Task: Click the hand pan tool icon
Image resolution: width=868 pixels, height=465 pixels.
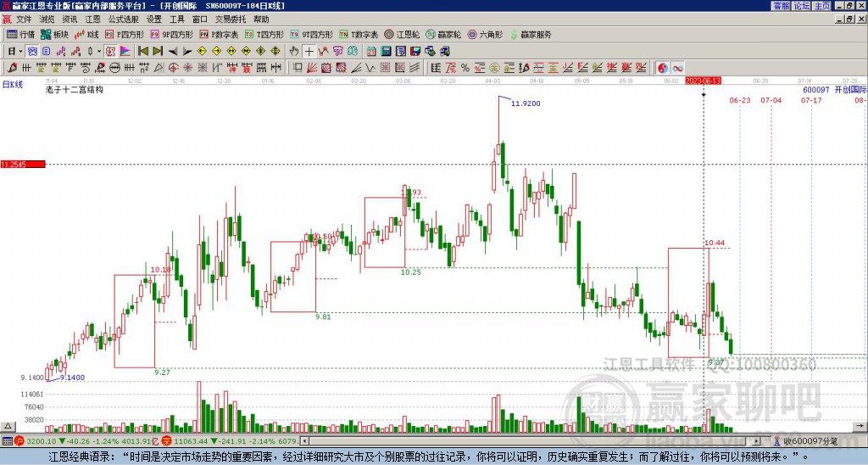Action: coord(294,51)
